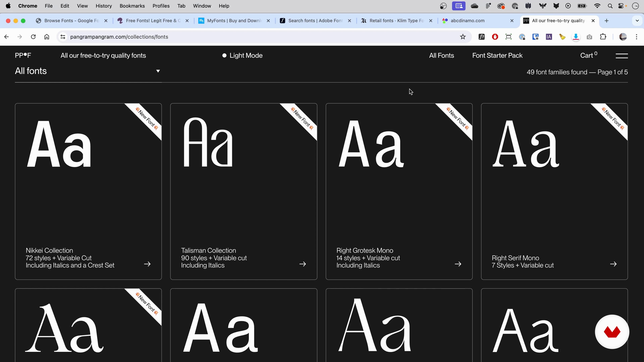Open the Talisman Collection font card preview
Screen dimensions: 644x362
point(244,191)
